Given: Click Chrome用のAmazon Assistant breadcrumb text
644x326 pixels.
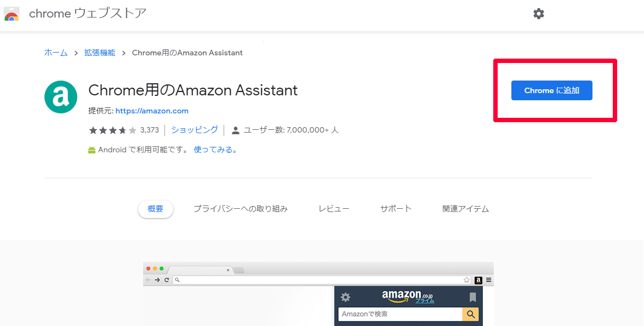Looking at the screenshot, I should pyautogui.click(x=187, y=53).
